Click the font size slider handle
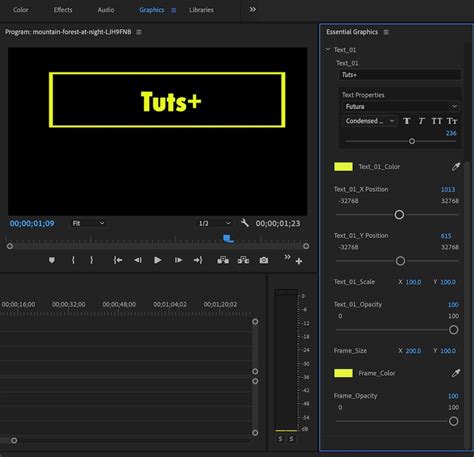Screen dimensions: 474x457 coord(412,141)
